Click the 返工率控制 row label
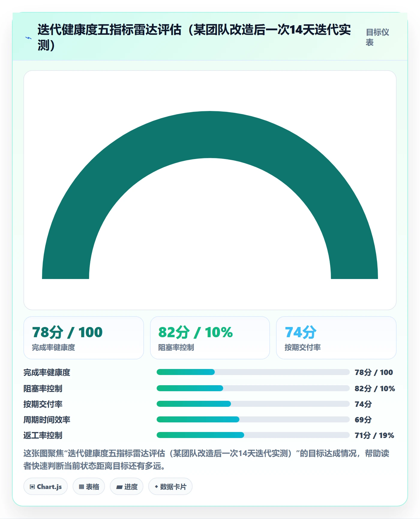The height and width of the screenshot is (519, 420). pos(43,435)
